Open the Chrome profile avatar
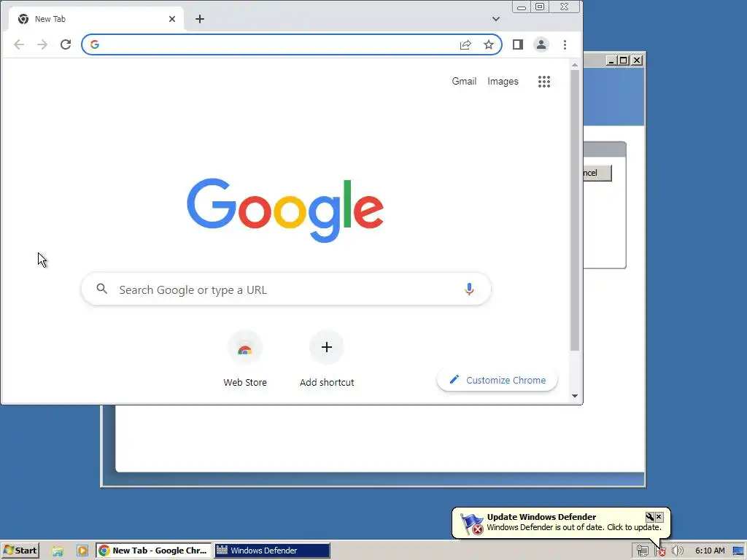This screenshot has width=747, height=560. [x=541, y=44]
